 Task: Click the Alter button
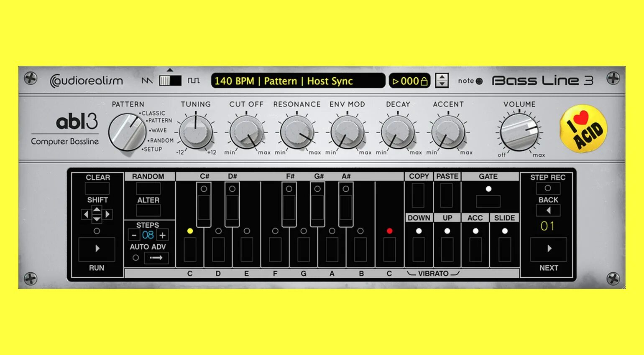[148, 210]
